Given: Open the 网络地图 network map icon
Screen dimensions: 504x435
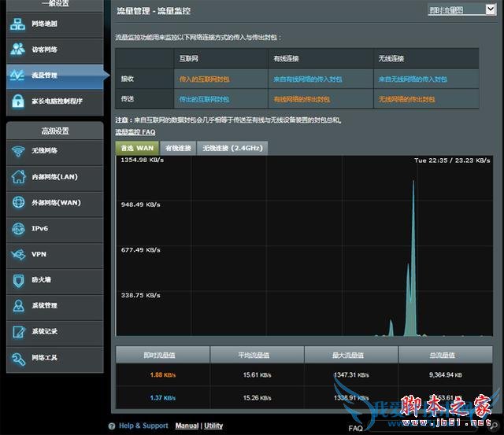Looking at the screenshot, I should pyautogui.click(x=18, y=24).
